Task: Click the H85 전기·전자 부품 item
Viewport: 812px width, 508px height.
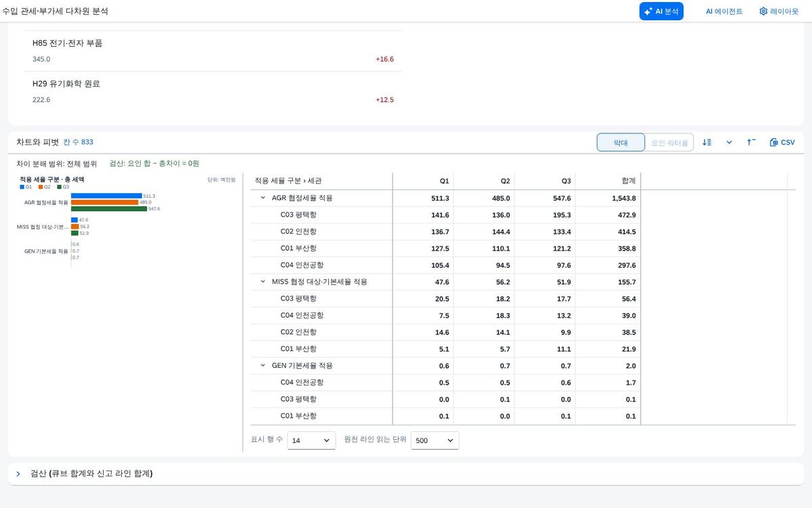Action: [x=213, y=51]
